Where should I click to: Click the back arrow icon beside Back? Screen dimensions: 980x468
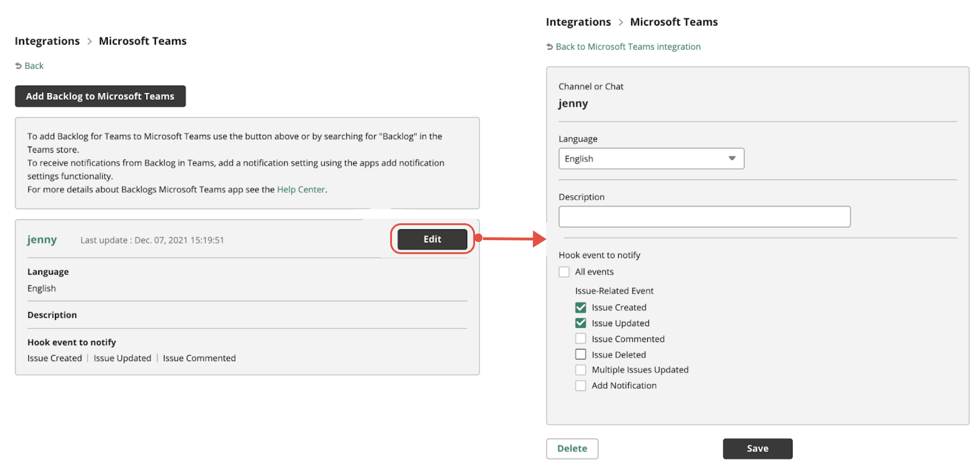click(19, 66)
